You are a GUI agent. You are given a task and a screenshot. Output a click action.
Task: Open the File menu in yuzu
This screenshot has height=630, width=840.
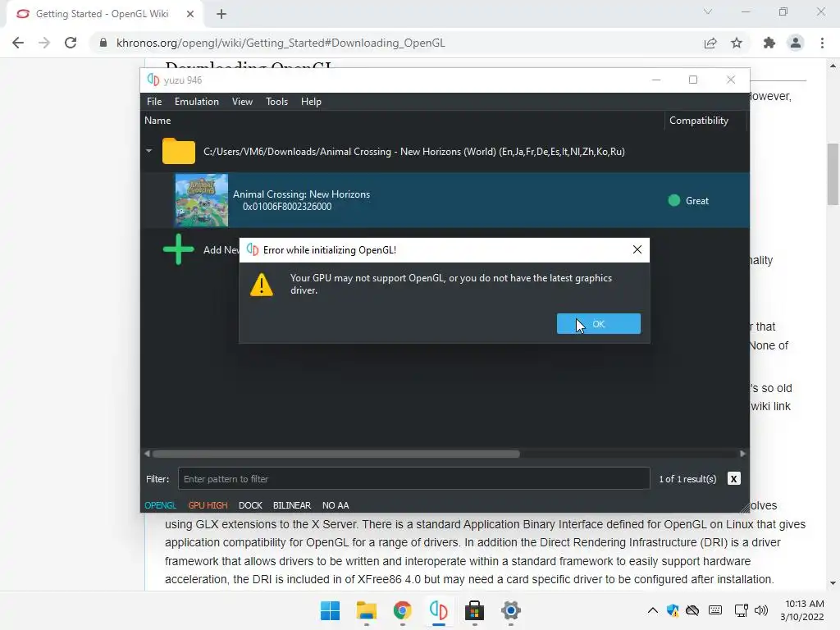click(x=154, y=101)
